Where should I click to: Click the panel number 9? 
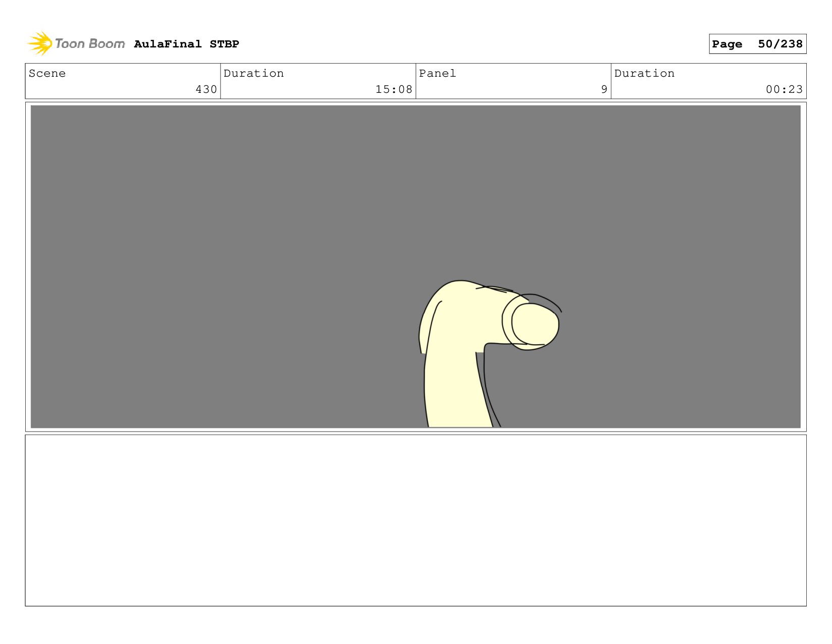click(604, 89)
